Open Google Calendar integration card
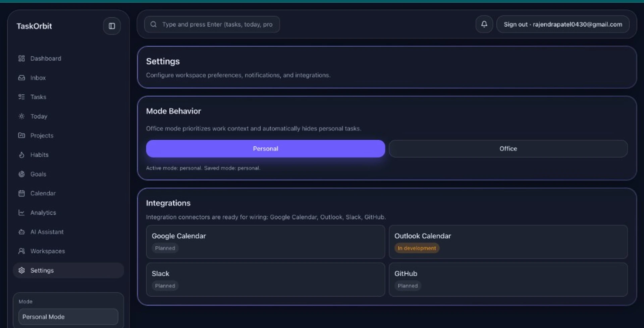 click(265, 242)
